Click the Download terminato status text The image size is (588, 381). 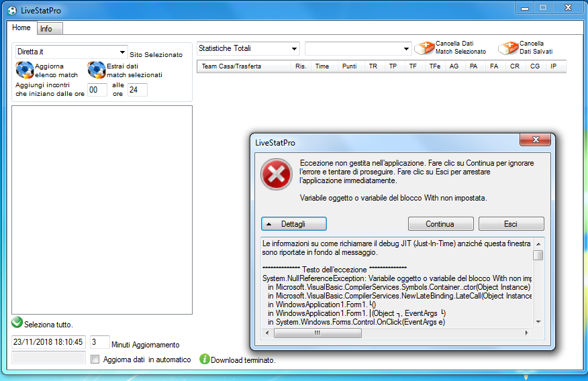click(x=243, y=360)
